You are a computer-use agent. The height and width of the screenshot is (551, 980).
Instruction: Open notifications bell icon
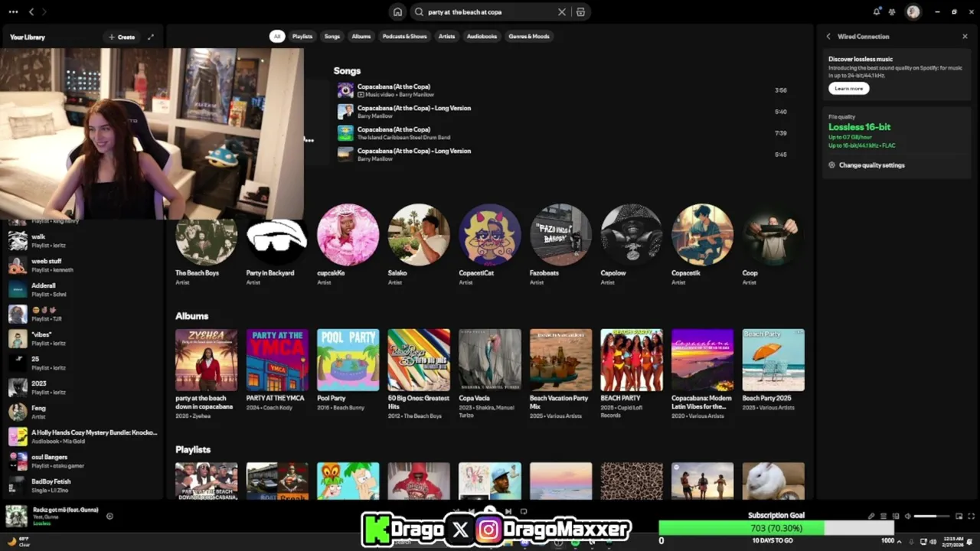[877, 11]
